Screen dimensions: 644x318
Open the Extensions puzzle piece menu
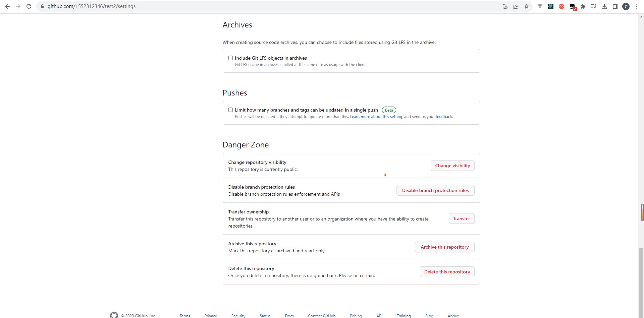click(x=583, y=6)
